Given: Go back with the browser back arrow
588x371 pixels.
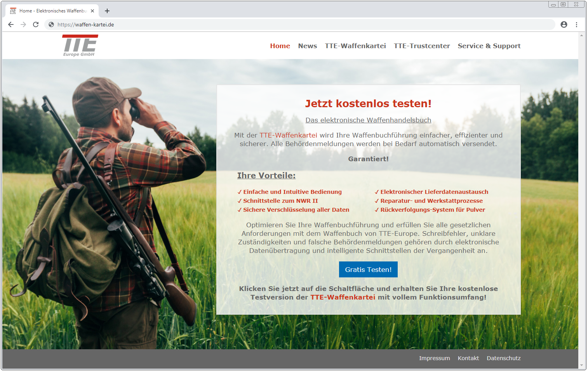Looking at the screenshot, I should (11, 24).
